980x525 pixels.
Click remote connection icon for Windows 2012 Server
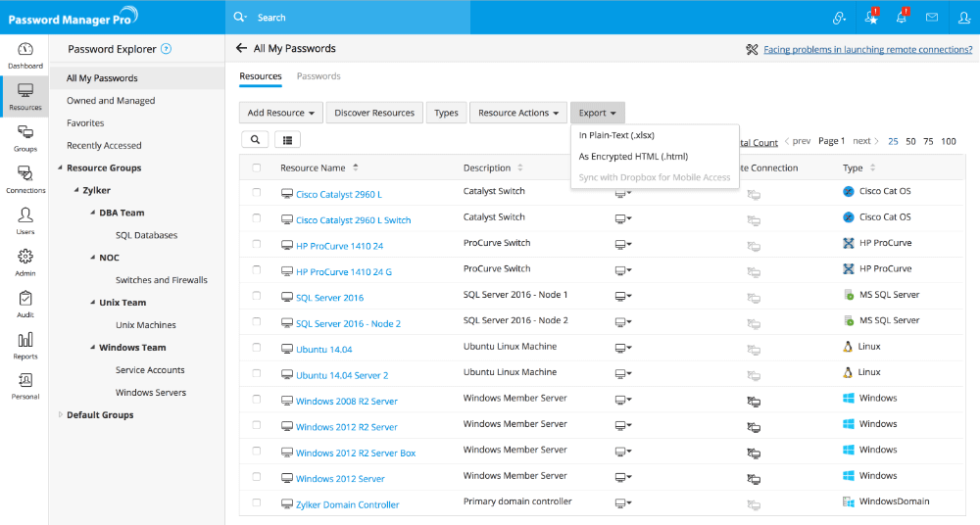[754, 479]
